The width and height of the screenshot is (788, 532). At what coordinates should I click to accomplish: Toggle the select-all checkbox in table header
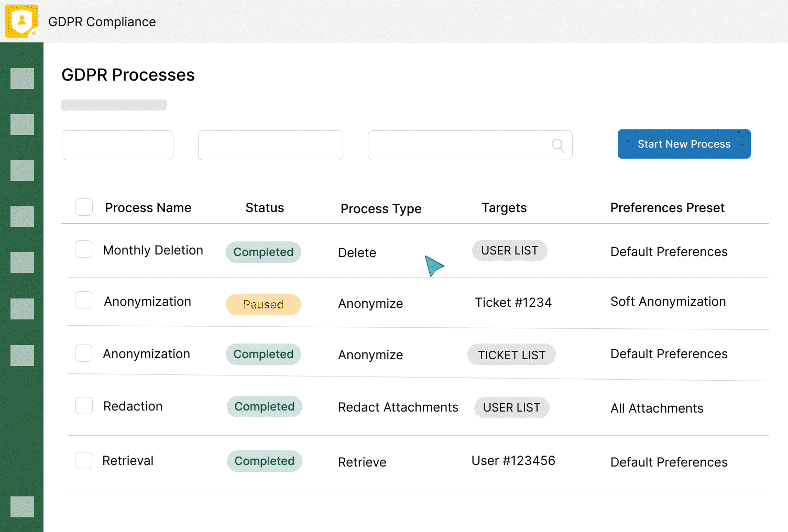pos(84,207)
